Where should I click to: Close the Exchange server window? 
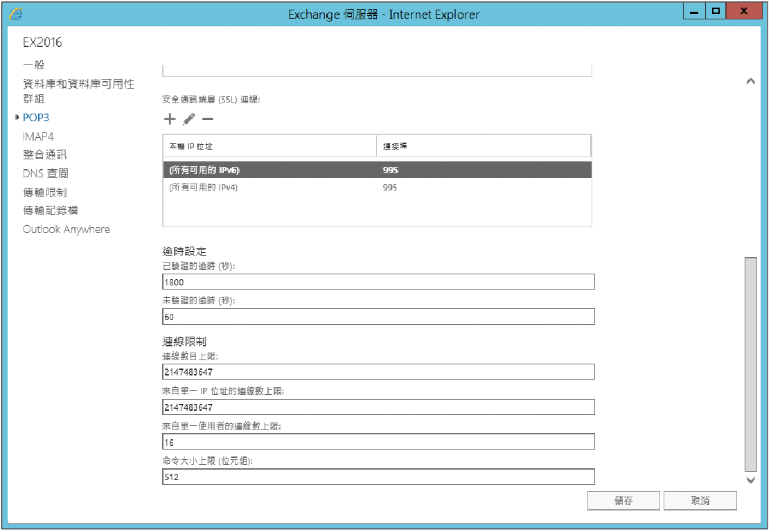click(x=744, y=11)
